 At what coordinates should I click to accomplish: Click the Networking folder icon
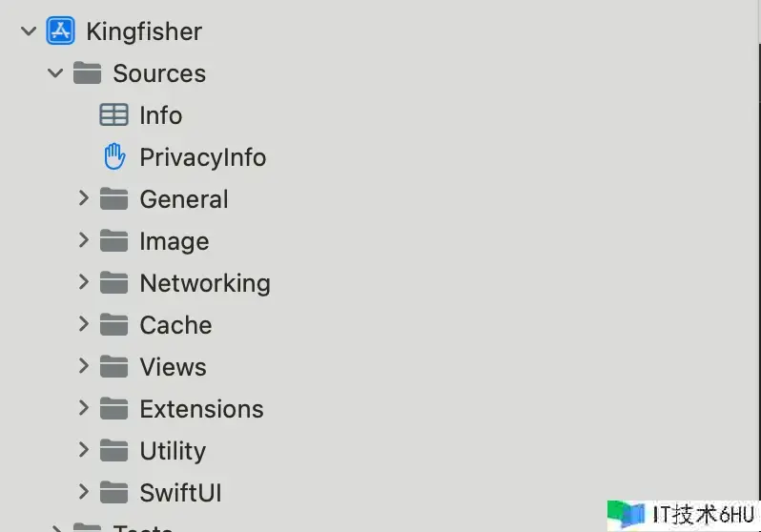point(113,283)
